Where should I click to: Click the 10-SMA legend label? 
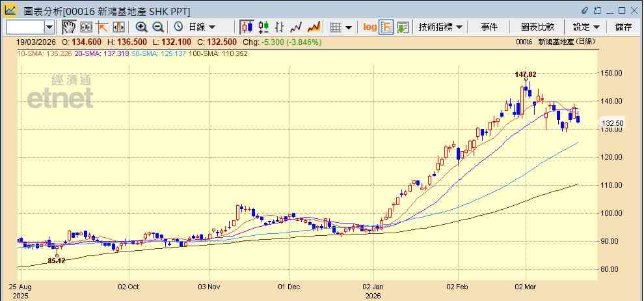coord(44,53)
